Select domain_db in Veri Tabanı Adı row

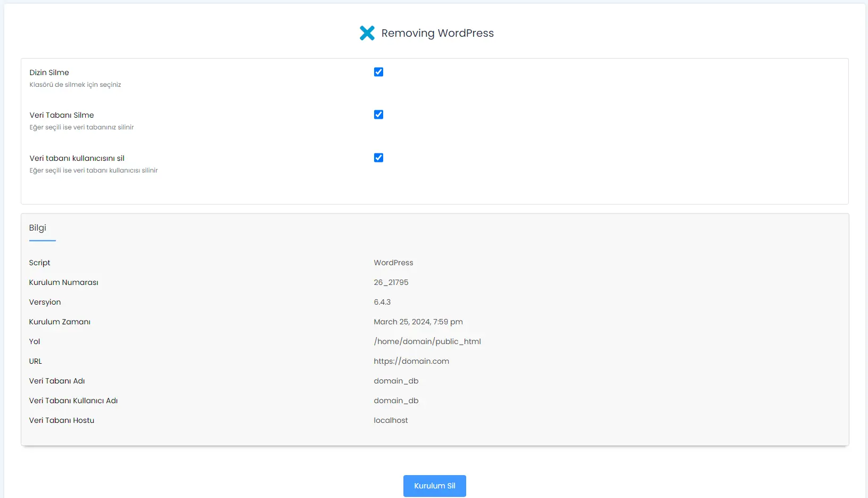point(396,381)
